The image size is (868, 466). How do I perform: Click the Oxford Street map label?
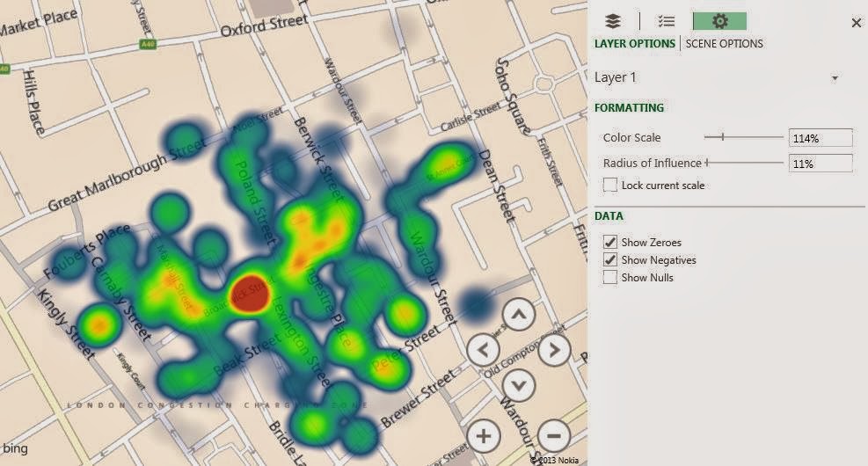pyautogui.click(x=264, y=25)
